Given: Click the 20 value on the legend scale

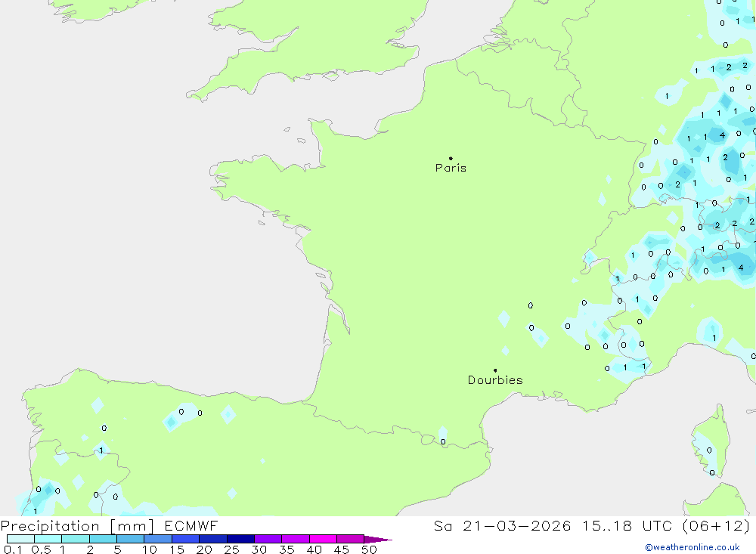Looking at the screenshot, I should point(203,549).
